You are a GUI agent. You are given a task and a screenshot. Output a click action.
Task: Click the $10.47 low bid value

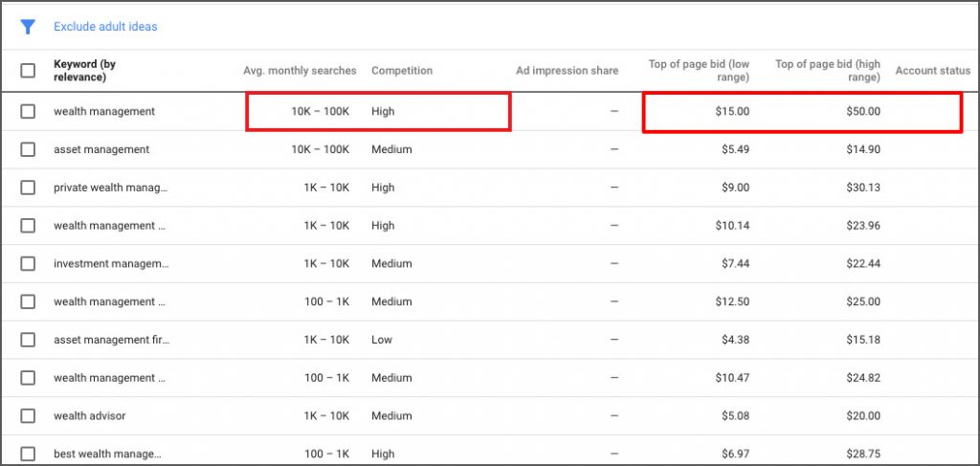click(732, 377)
